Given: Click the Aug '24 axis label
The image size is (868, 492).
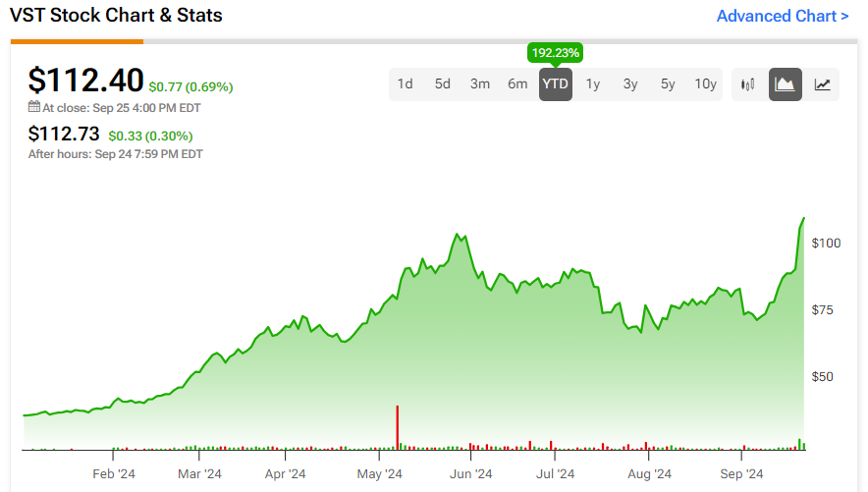Looking at the screenshot, I should tap(649, 474).
